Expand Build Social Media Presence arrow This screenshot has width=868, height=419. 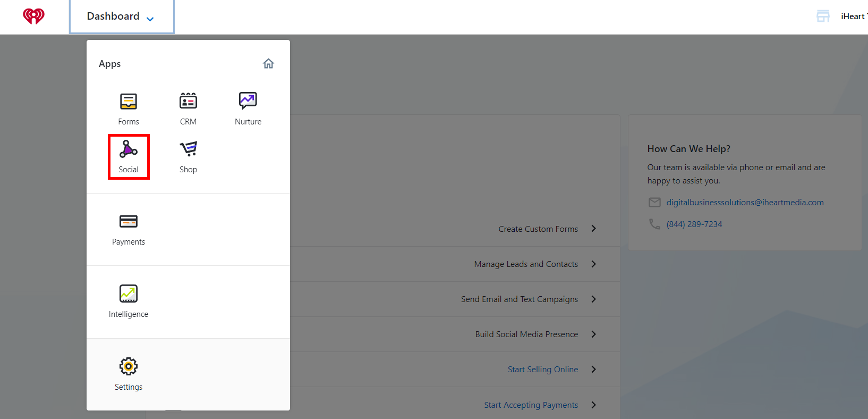[x=594, y=334]
